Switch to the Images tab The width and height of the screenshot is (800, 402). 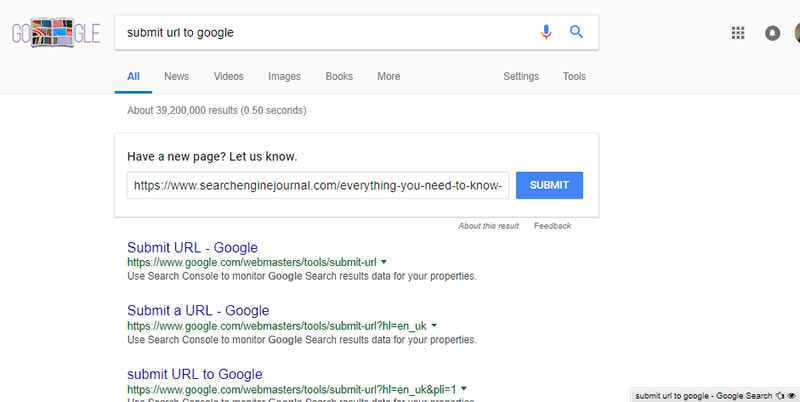pyautogui.click(x=284, y=76)
